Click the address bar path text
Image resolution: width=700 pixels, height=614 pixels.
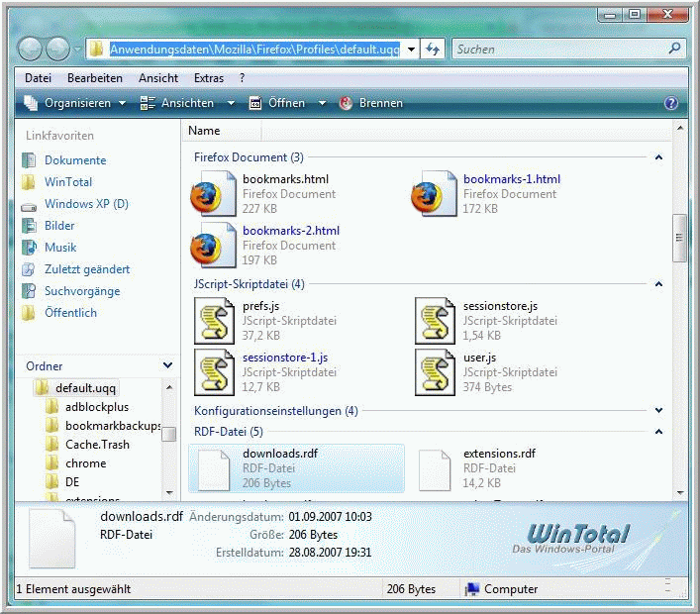[254, 50]
